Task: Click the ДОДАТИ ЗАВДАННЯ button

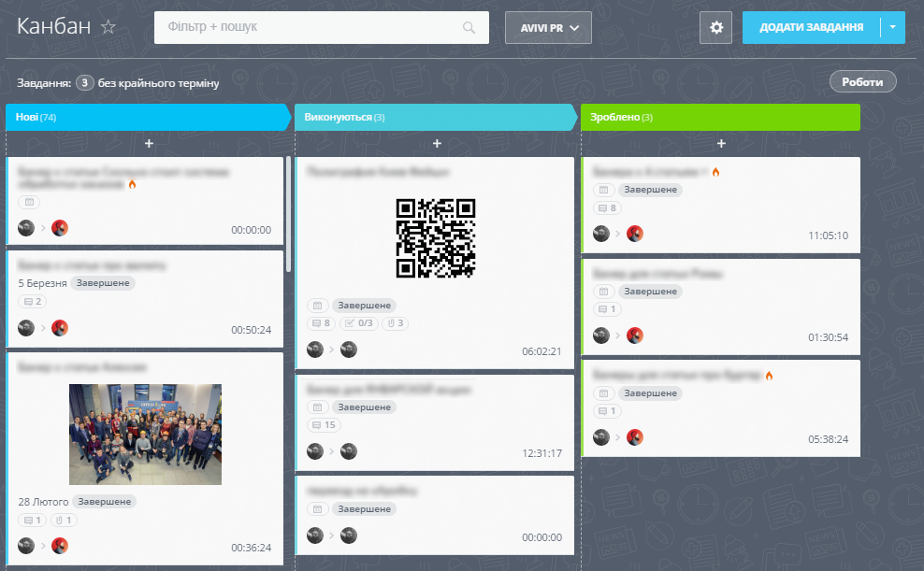Action: (812, 27)
